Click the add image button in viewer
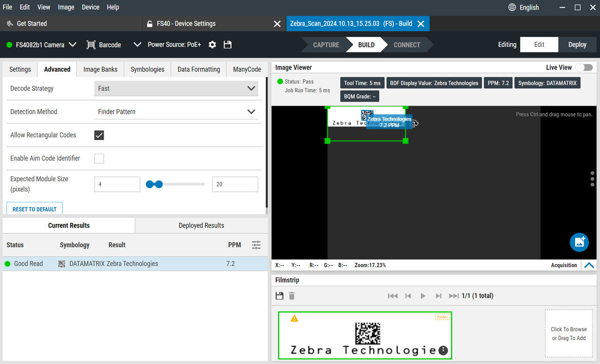This screenshot has width=600, height=364. pyautogui.click(x=579, y=242)
